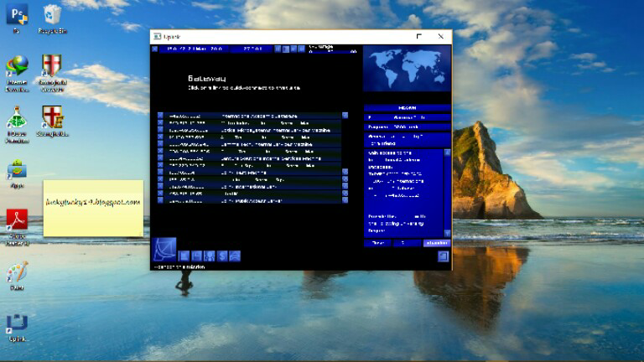Click the X icon beside the date display
The width and height of the screenshot is (644, 362).
[x=156, y=49]
